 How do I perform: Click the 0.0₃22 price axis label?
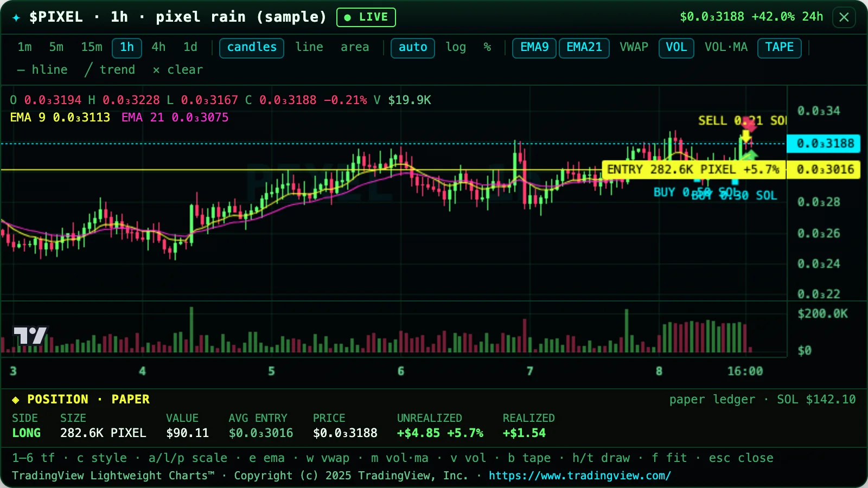click(x=819, y=294)
